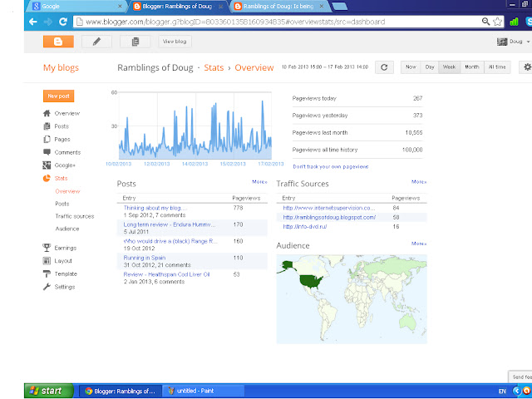Switch to untitled - Paint in taskbar
Image resolution: width=532 pixels, height=399 pixels.
(203, 391)
